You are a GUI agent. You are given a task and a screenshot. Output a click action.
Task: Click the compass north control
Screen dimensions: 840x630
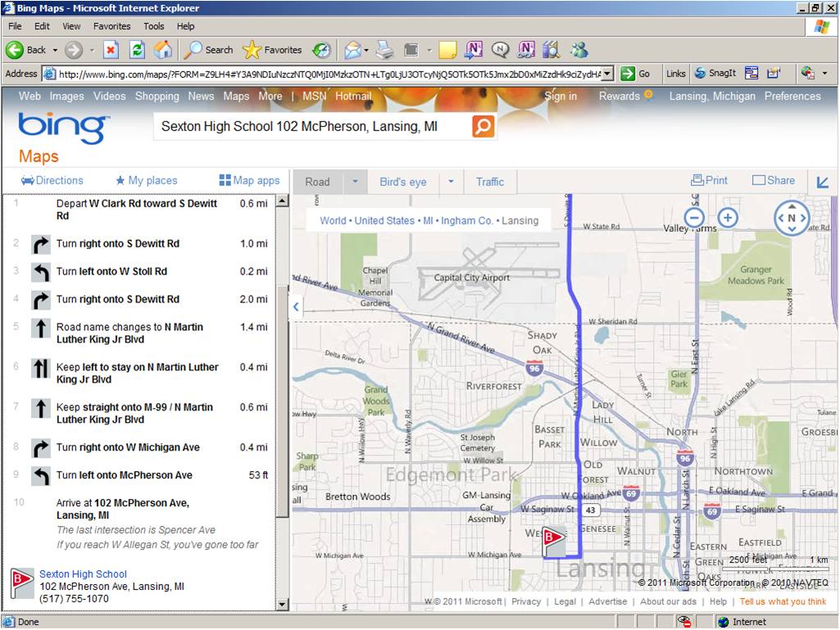pos(792,217)
